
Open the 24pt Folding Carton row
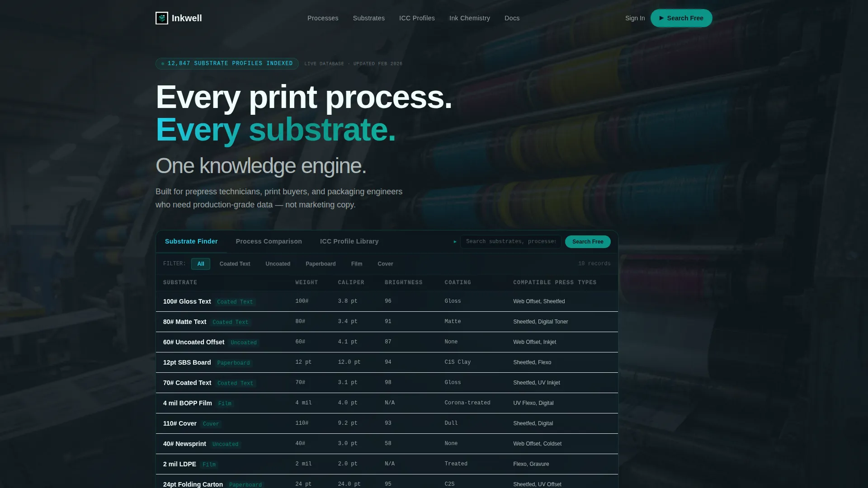tap(387, 482)
